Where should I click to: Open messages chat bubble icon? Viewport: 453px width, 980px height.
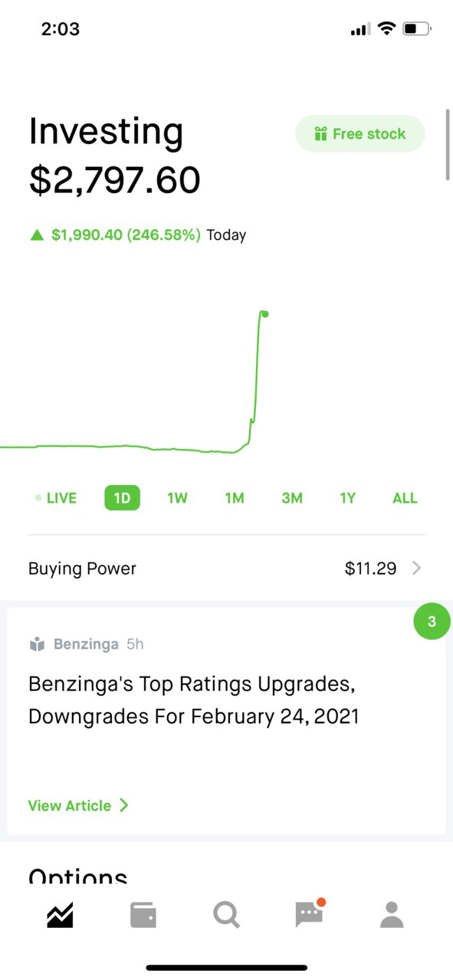[310, 913]
